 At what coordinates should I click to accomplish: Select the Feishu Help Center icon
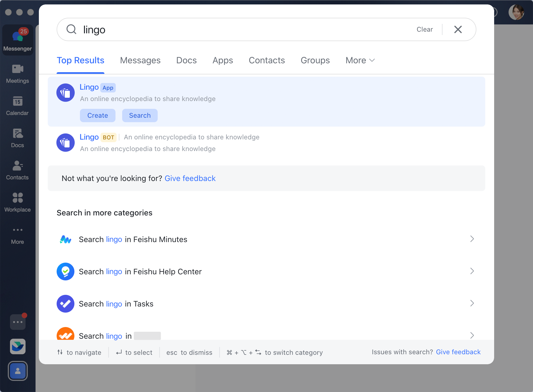click(65, 272)
